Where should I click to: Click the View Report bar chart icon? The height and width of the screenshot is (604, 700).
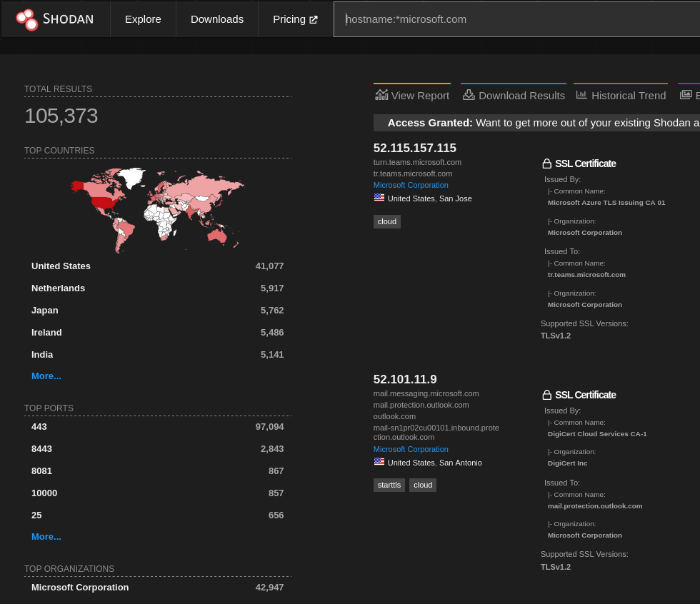(381, 94)
